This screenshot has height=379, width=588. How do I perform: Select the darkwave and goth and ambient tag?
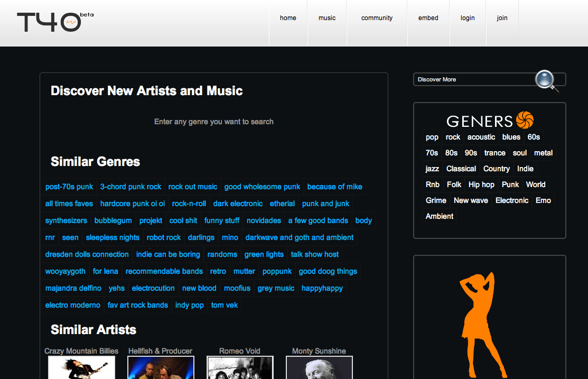(x=299, y=237)
